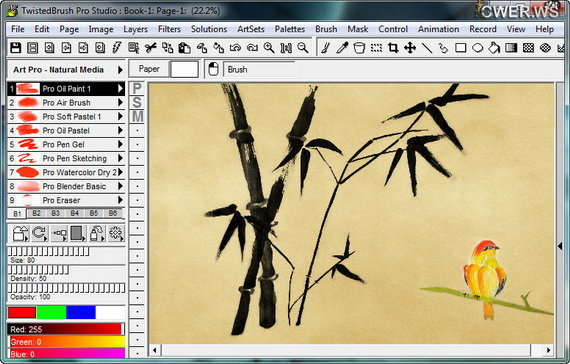Select the paintbrush tool icon

click(x=326, y=48)
